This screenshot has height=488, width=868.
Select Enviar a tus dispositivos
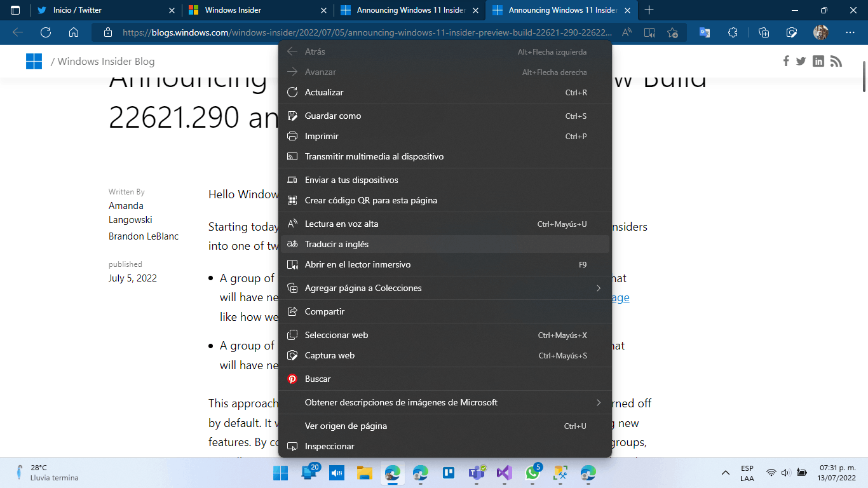[445, 180]
